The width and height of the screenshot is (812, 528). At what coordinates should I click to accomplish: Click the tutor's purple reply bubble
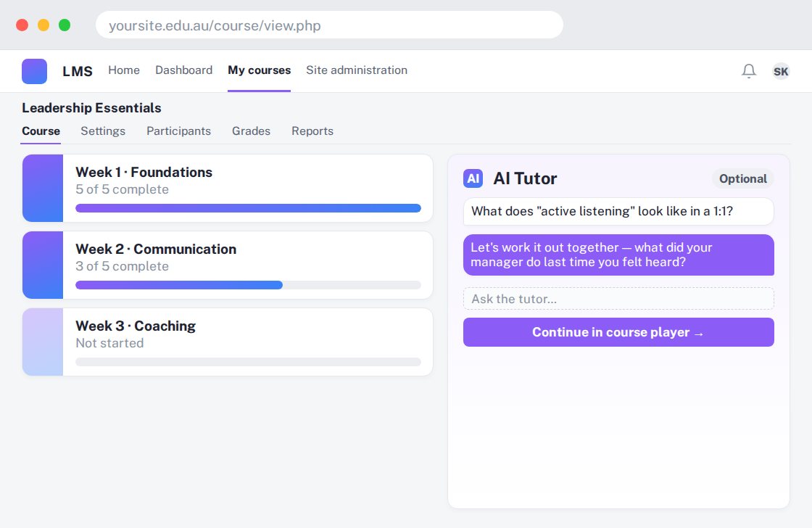pos(618,255)
